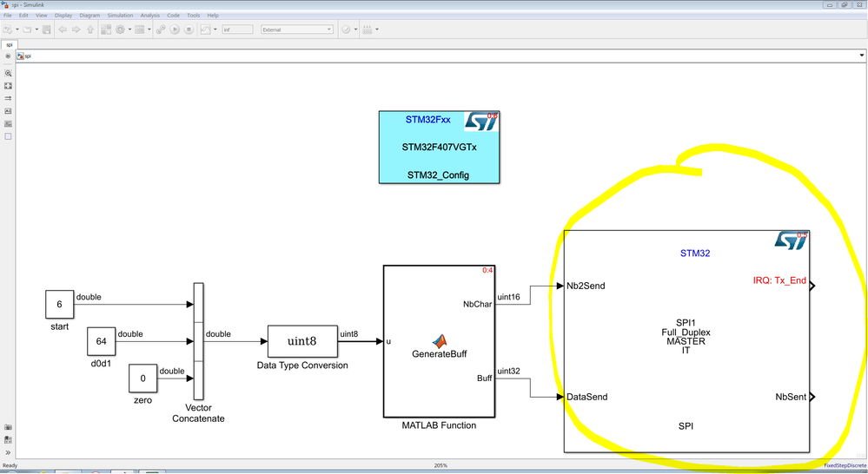
Task: Open the Display menu
Action: (63, 16)
